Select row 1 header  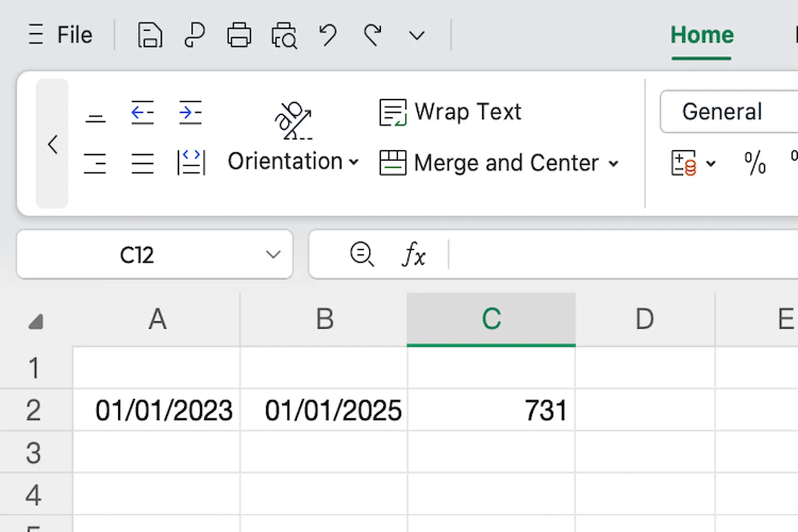click(x=36, y=368)
